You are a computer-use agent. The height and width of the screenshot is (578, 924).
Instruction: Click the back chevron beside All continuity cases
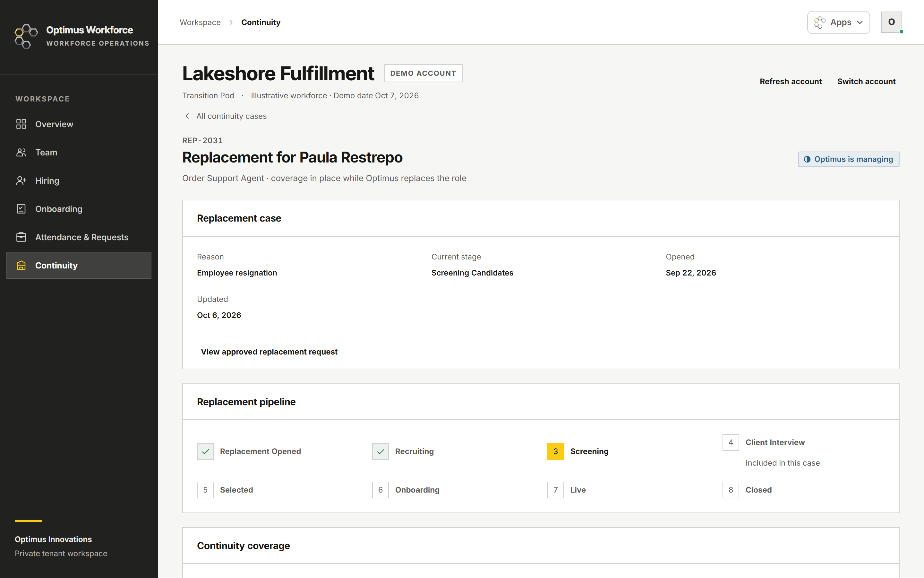[x=187, y=116]
